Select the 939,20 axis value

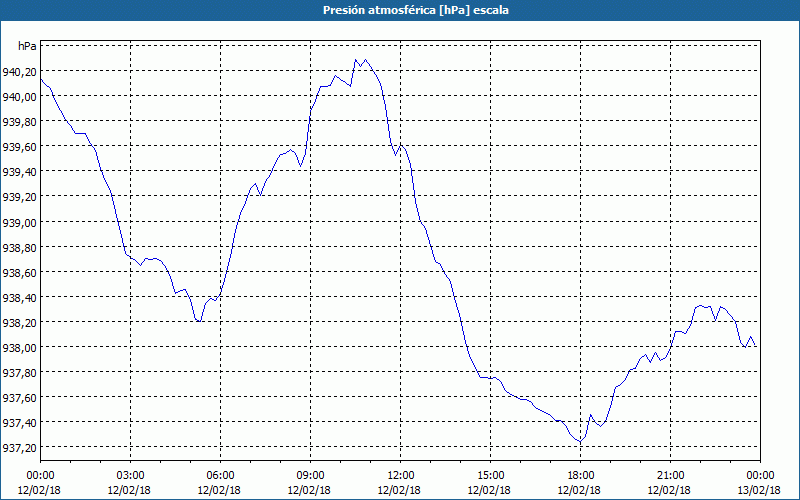point(19,197)
